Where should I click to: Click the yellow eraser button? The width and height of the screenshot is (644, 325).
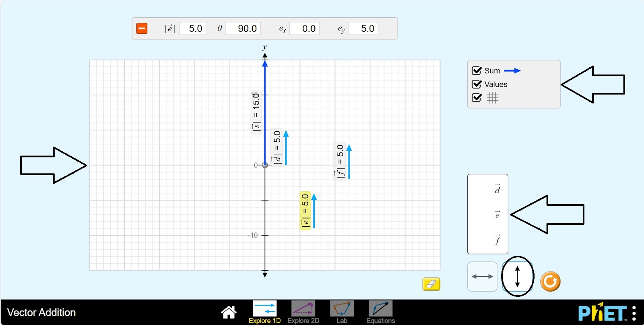point(431,284)
